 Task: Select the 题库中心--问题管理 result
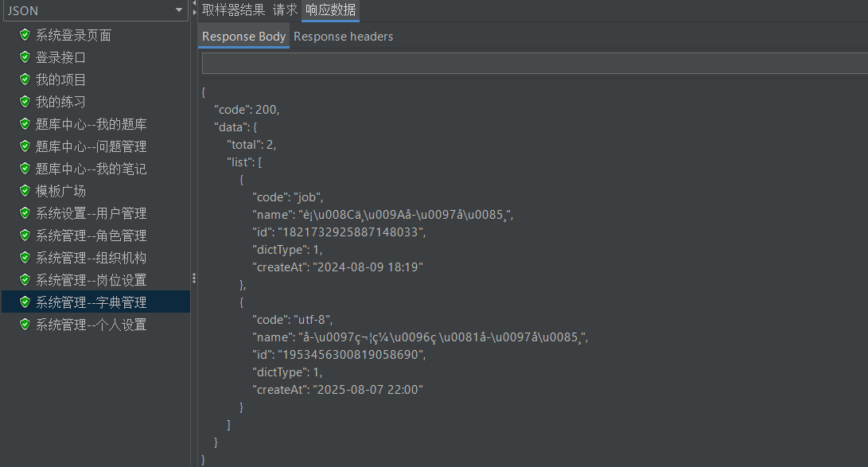91,146
